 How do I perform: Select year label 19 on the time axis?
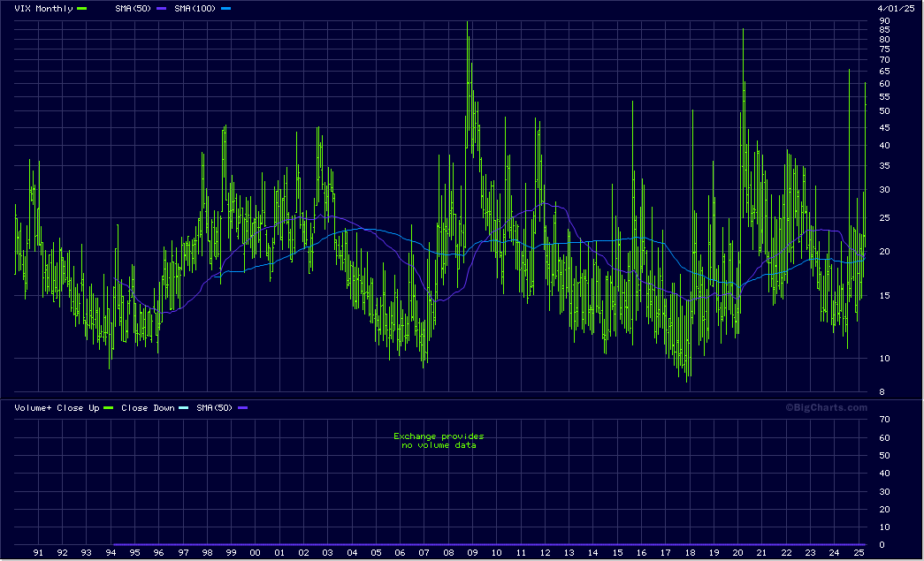(714, 552)
